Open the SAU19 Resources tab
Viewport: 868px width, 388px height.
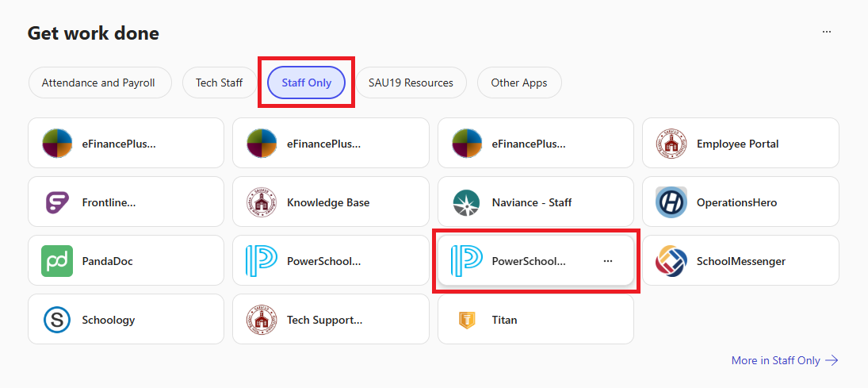411,83
